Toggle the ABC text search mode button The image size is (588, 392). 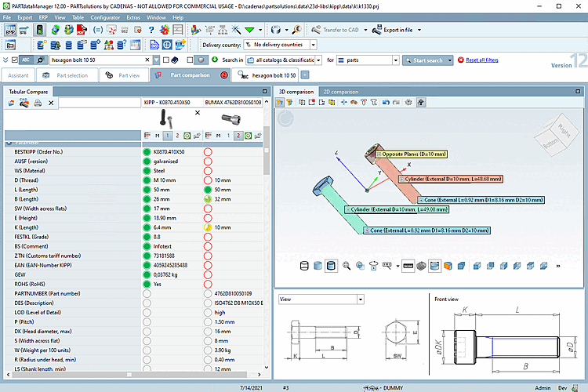(26, 60)
